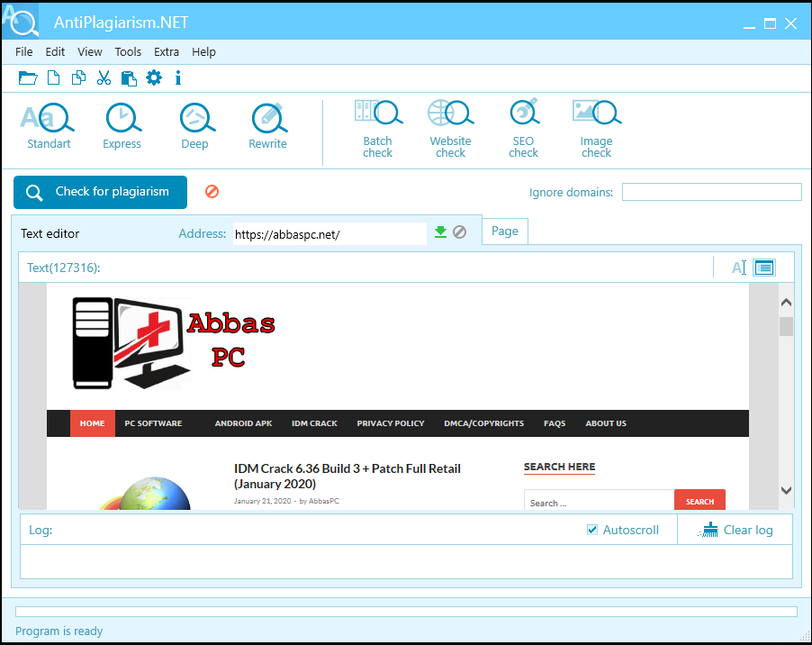Click the Ignore domains input field
This screenshot has height=645, width=812.
tap(711, 192)
